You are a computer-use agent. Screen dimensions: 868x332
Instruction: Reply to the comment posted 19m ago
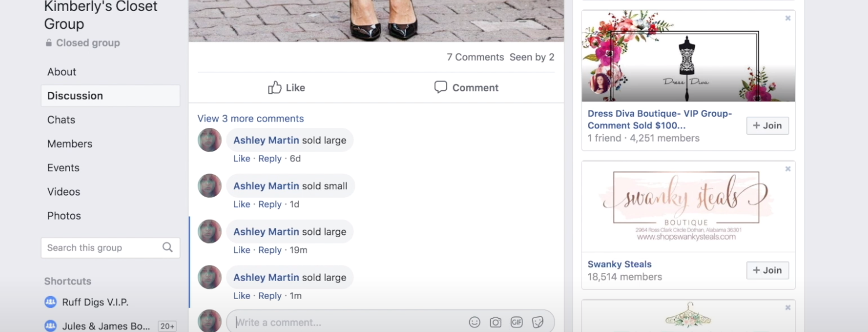(270, 250)
